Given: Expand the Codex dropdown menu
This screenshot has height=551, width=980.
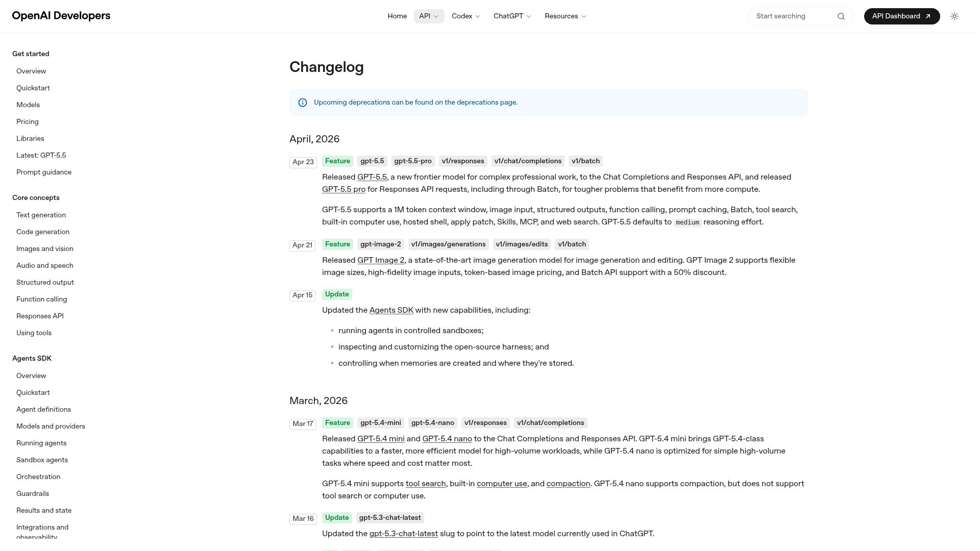Looking at the screenshot, I should tap(466, 16).
